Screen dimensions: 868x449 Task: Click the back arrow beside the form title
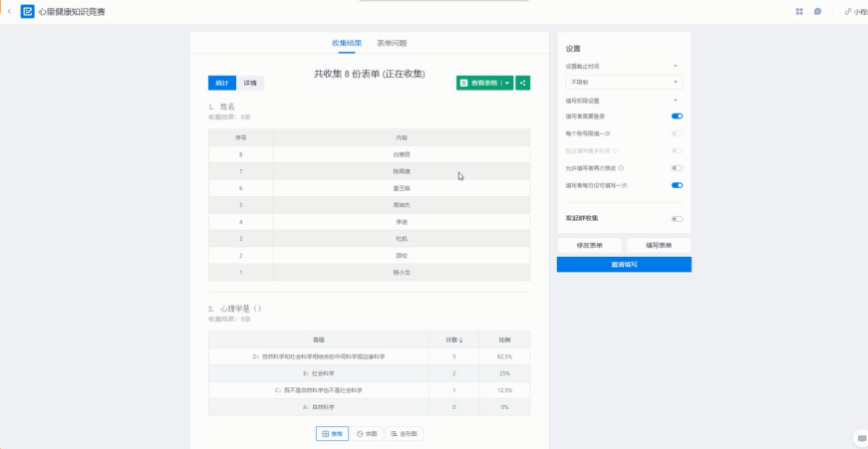(9, 12)
